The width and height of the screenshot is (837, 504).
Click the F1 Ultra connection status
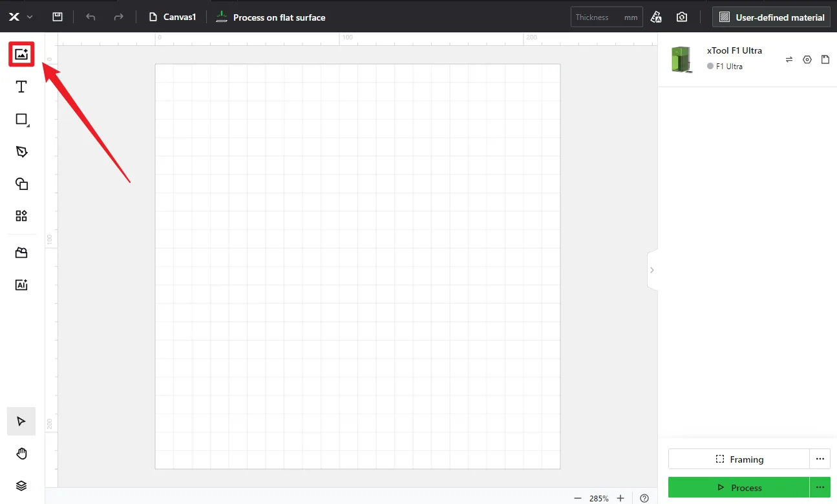pos(725,67)
